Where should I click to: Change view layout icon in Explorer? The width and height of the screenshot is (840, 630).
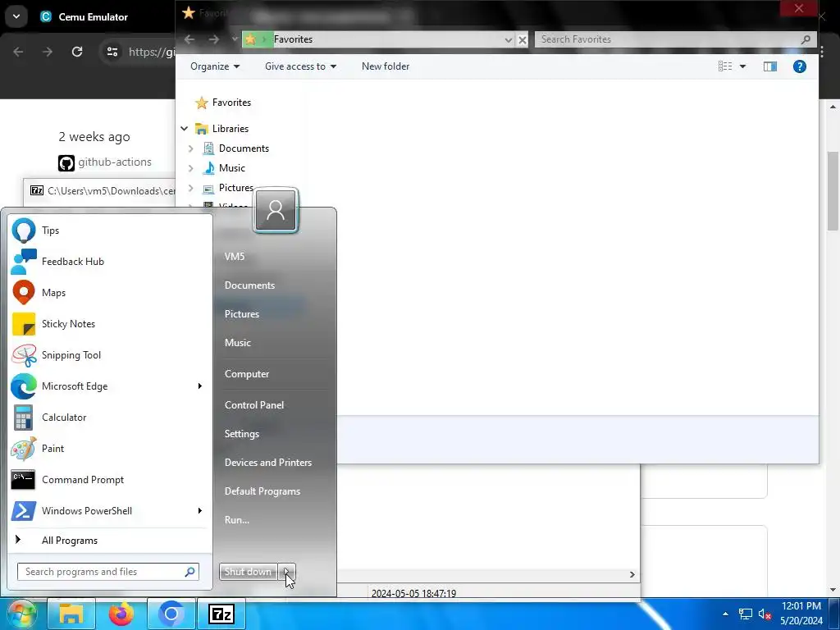tap(725, 66)
